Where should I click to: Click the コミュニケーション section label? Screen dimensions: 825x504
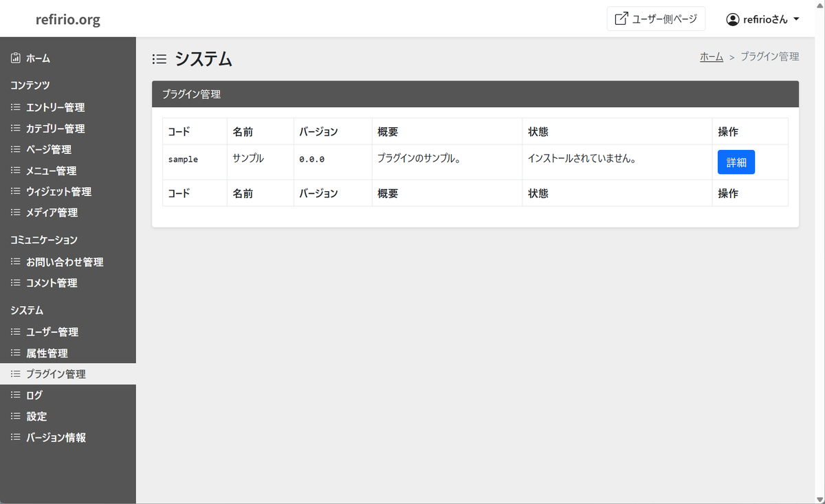click(x=43, y=240)
